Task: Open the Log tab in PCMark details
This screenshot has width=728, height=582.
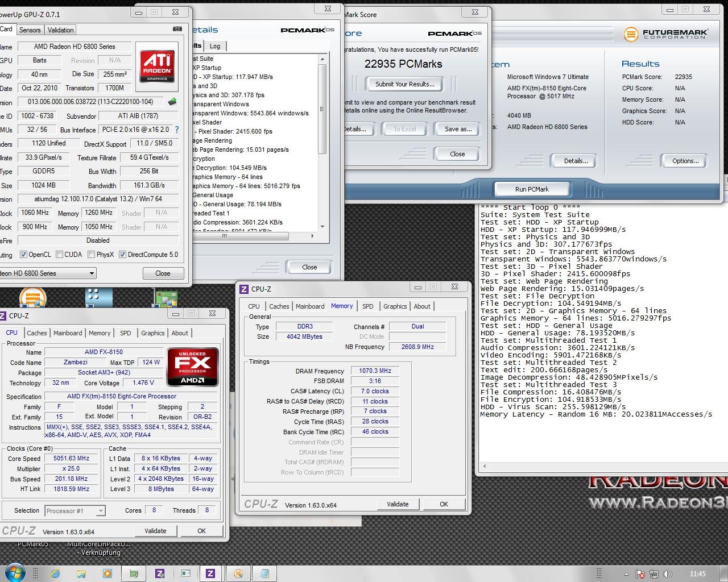Action: [x=215, y=46]
